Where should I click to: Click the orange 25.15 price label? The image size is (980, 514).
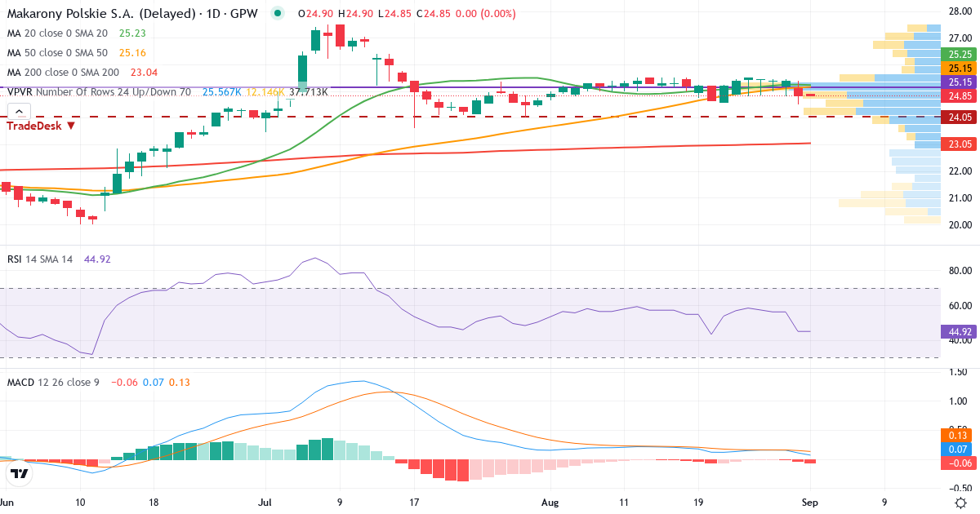pyautogui.click(x=960, y=69)
